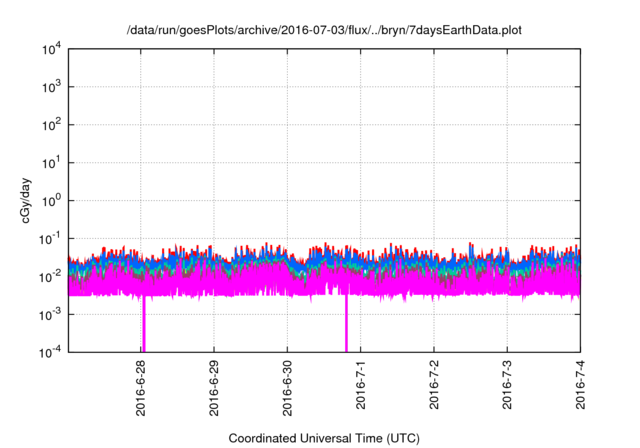Click the 10^0 y-axis tick label
This screenshot has width=640, height=448.
[51, 201]
